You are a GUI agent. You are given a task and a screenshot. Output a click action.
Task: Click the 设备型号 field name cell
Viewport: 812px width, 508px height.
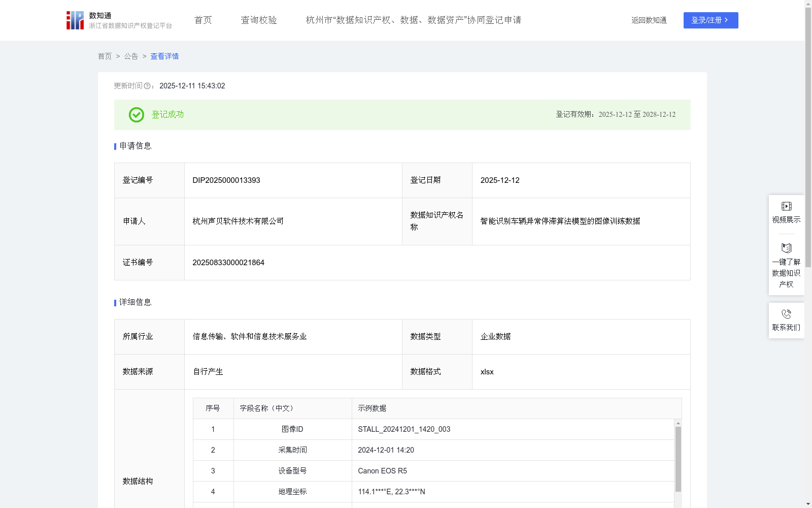click(292, 471)
